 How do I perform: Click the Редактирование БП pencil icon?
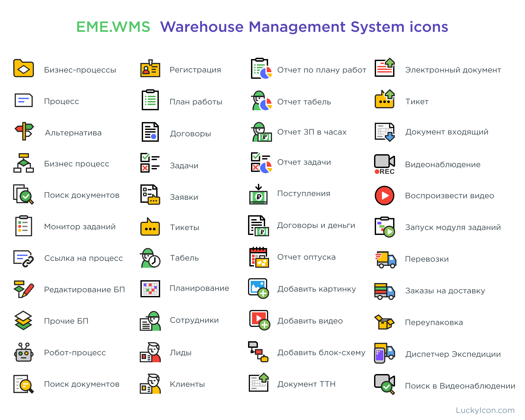coord(24,289)
